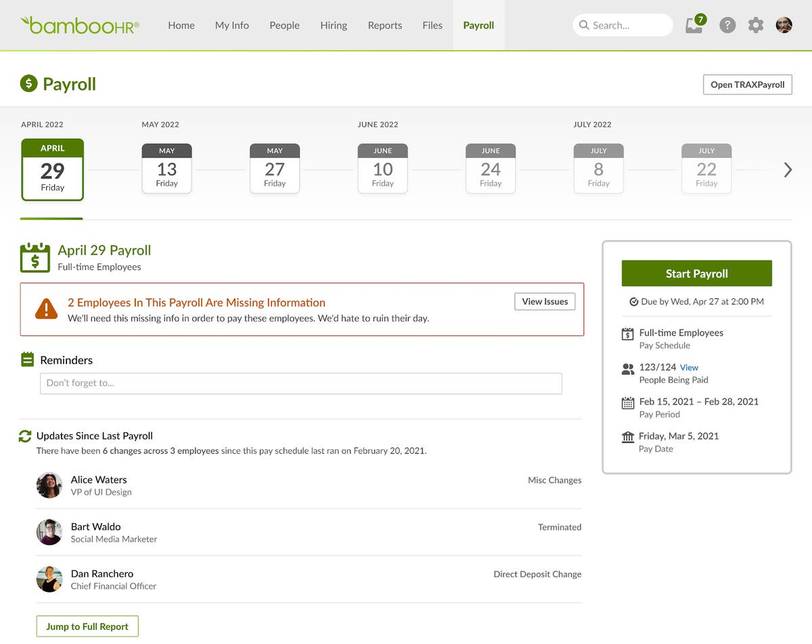Expand the date timeline with the right chevron
Image resolution: width=812 pixels, height=644 pixels.
787,170
